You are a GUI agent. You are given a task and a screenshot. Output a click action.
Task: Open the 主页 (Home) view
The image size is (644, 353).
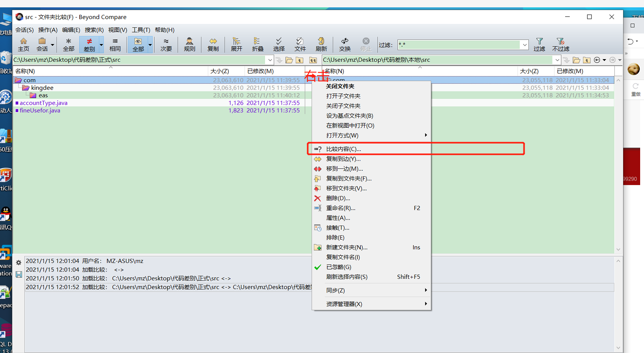24,44
